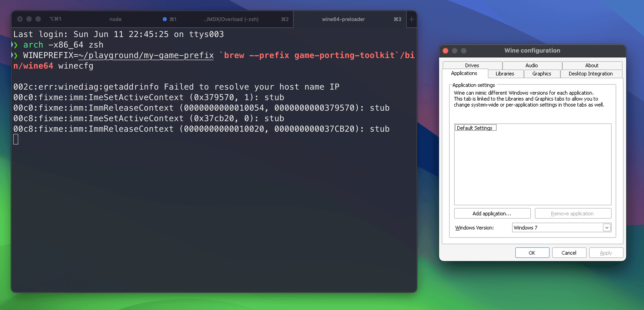Open the Libraries tab
The height and width of the screenshot is (310, 644).
coord(505,74)
